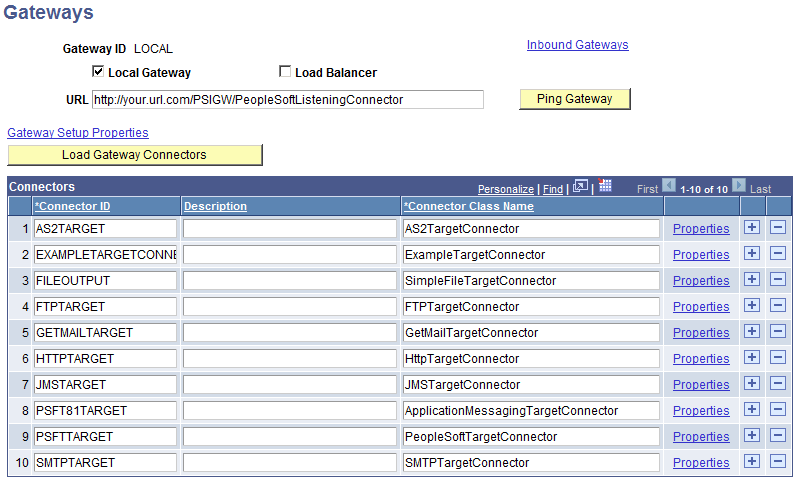Add a row after HTTPTARGET connector

pyautogui.click(x=752, y=357)
